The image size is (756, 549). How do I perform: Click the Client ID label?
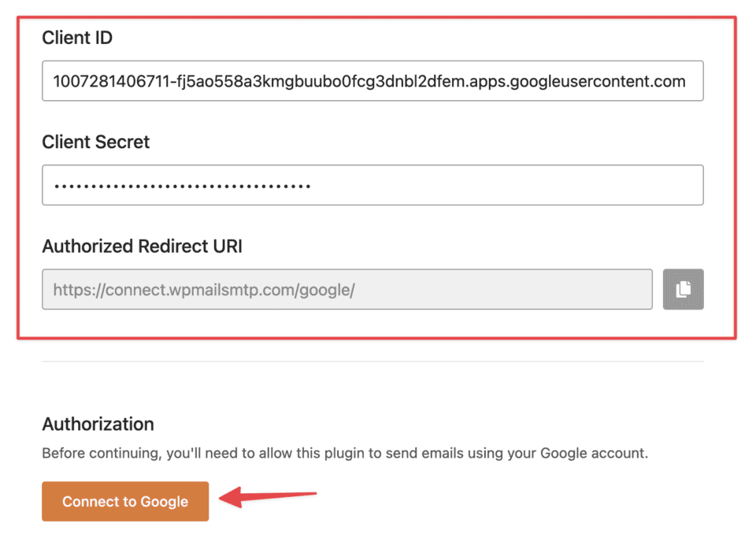point(77,38)
